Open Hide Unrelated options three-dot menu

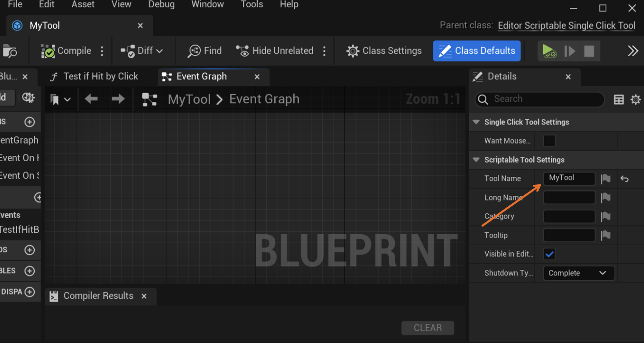click(x=324, y=51)
